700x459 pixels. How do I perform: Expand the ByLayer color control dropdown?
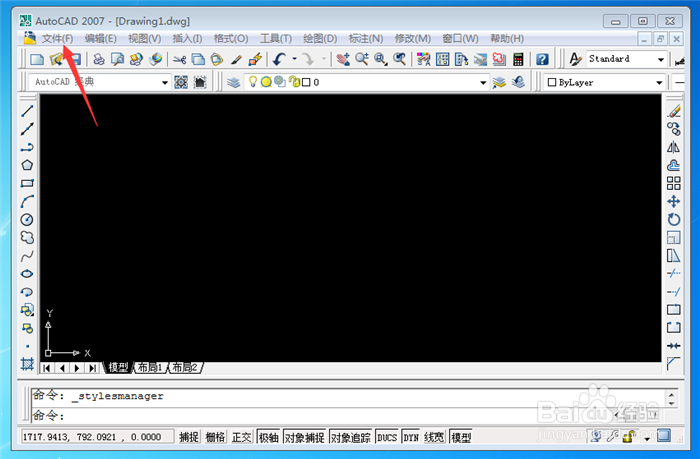tap(659, 83)
